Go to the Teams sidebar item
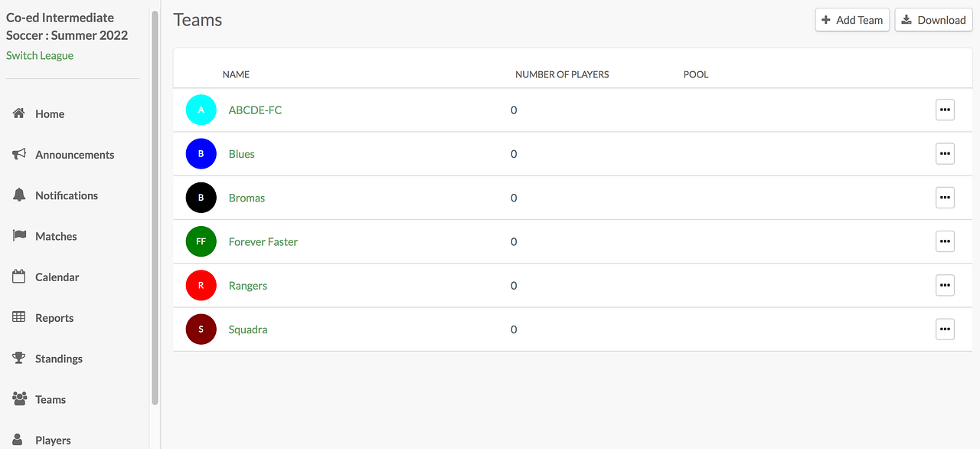The height and width of the screenshot is (449, 980). [51, 399]
